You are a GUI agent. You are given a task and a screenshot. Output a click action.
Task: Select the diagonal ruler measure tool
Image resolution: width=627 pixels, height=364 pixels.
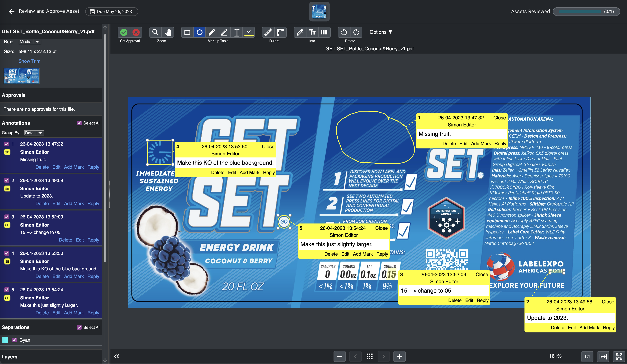tap(268, 32)
